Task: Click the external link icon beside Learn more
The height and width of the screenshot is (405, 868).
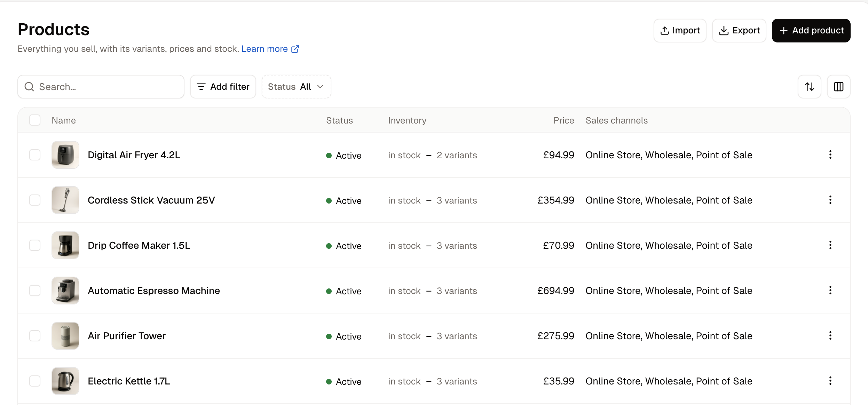Action: click(x=295, y=49)
